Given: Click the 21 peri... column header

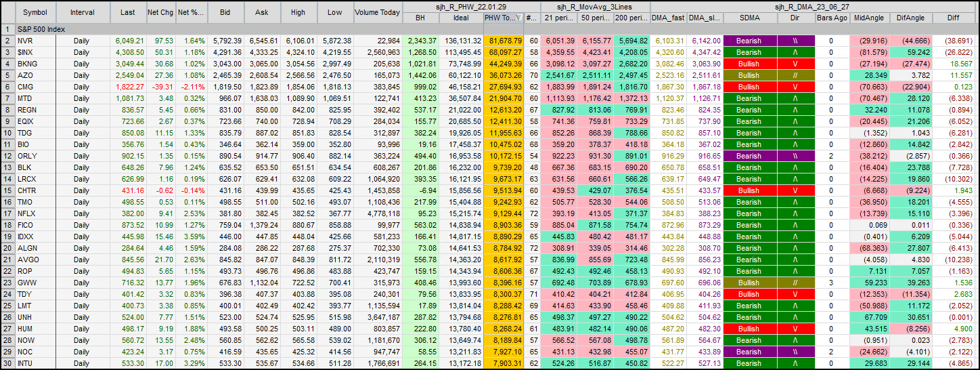Looking at the screenshot, I should click(558, 18).
